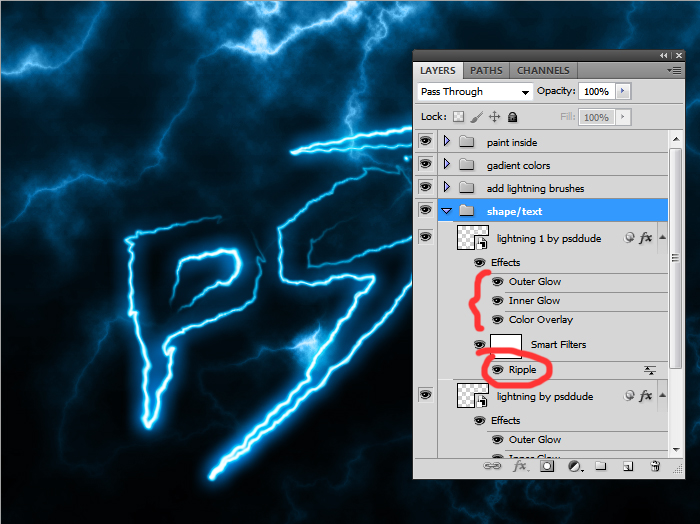Toggle Color Overlay effect visibility

coord(497,320)
